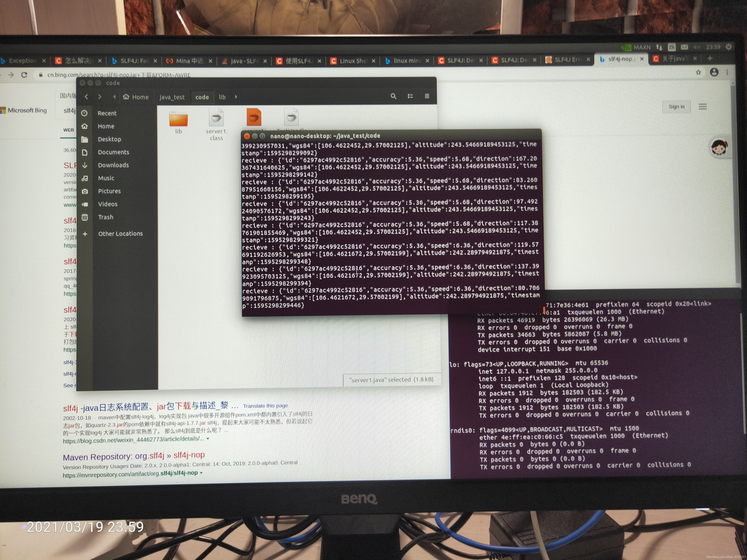Expand the path bar right arrow
Image resolution: width=747 pixels, height=560 pixels.
(x=236, y=97)
